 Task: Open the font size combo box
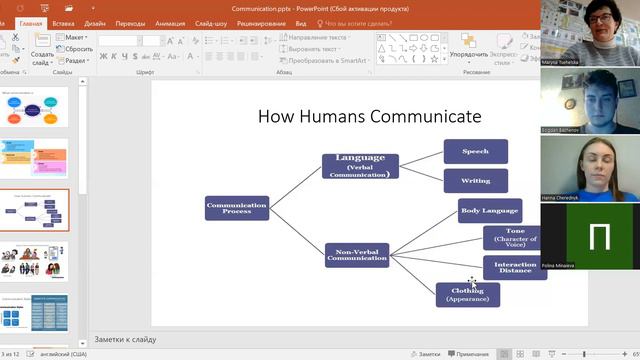tap(153, 41)
